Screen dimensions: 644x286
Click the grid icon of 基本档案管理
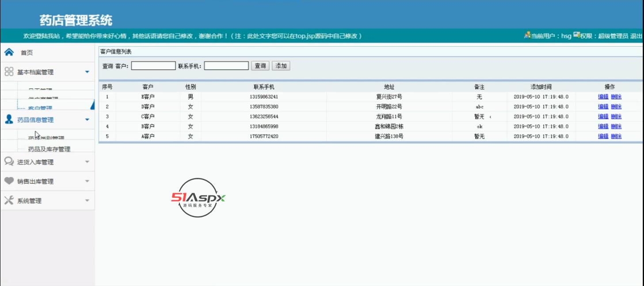(x=8, y=71)
